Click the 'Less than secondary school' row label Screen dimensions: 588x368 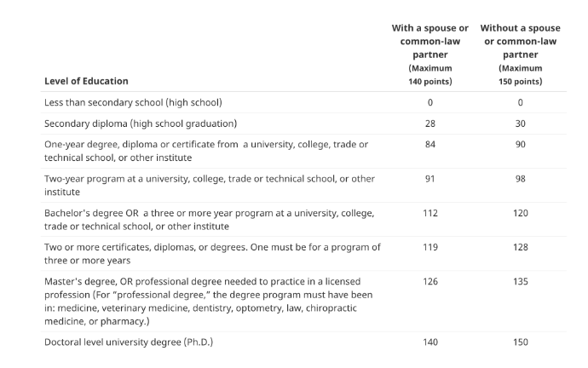[x=133, y=102]
